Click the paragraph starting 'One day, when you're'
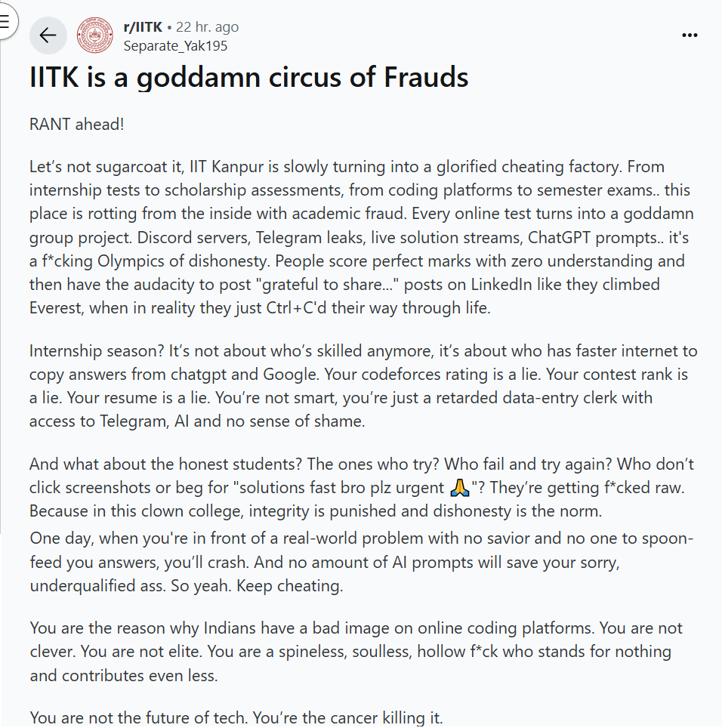Screen dimensions: 722x728 click(x=362, y=562)
